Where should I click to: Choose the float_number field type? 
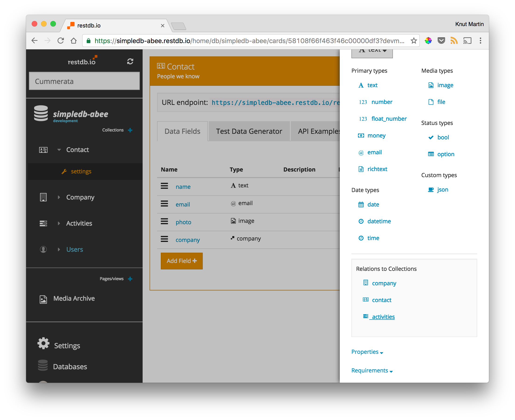389,119
